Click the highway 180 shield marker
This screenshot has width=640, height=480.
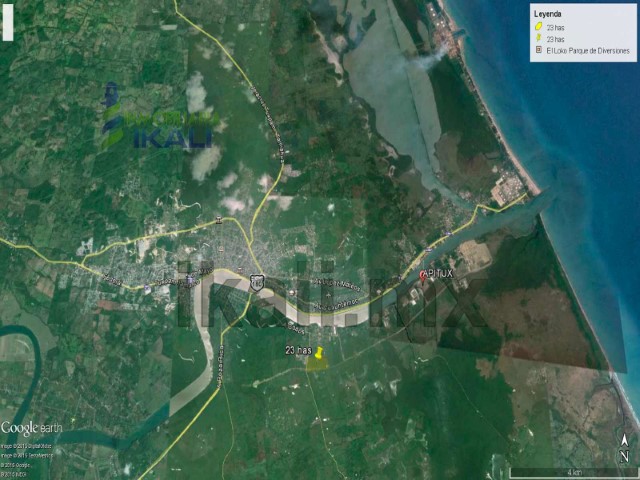[x=258, y=283]
